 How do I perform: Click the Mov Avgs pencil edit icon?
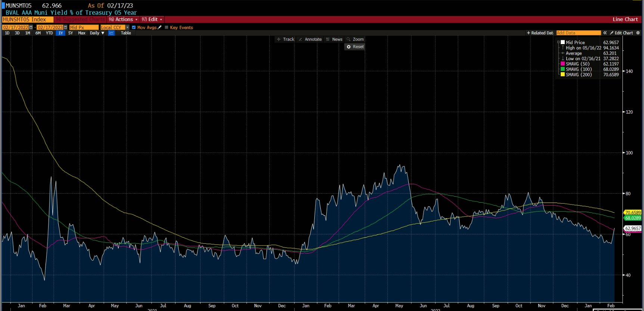[x=160, y=27]
